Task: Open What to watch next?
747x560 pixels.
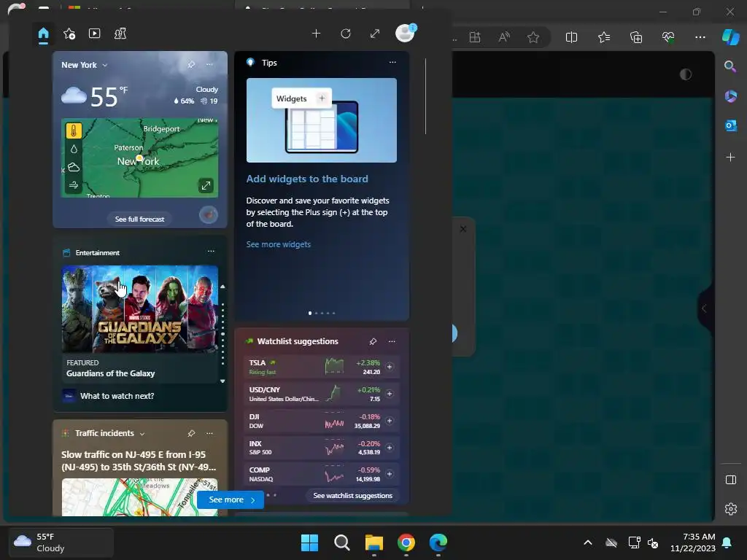Action: click(117, 396)
